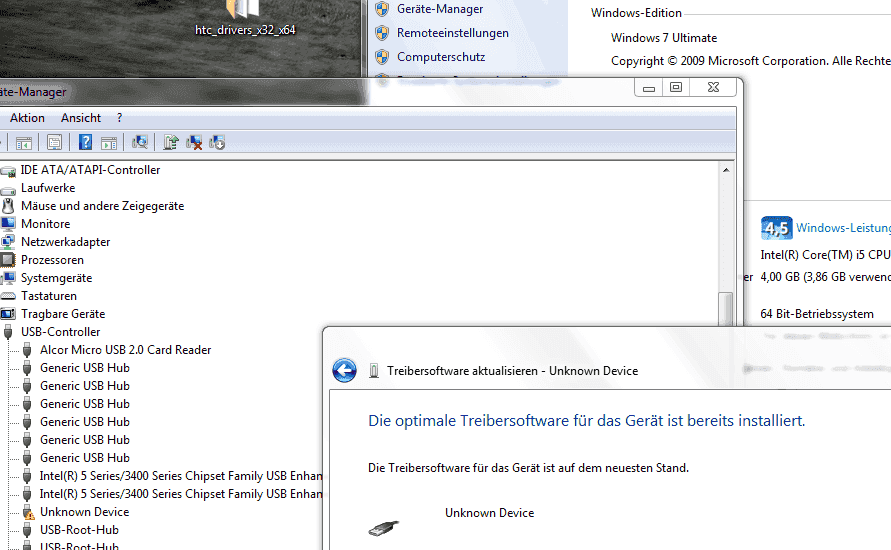The image size is (891, 550).
Task: Open the Geräte-Manager link in the sidebar
Action: [x=440, y=9]
